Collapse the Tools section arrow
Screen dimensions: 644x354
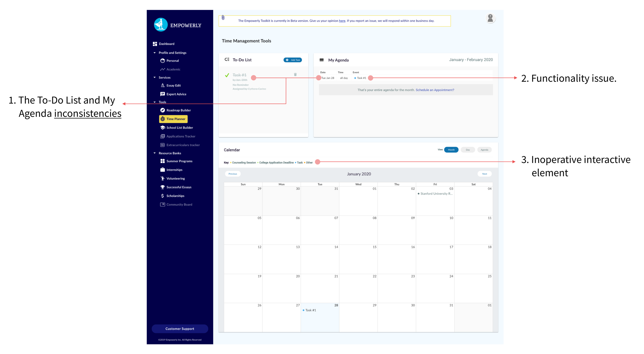click(x=155, y=102)
